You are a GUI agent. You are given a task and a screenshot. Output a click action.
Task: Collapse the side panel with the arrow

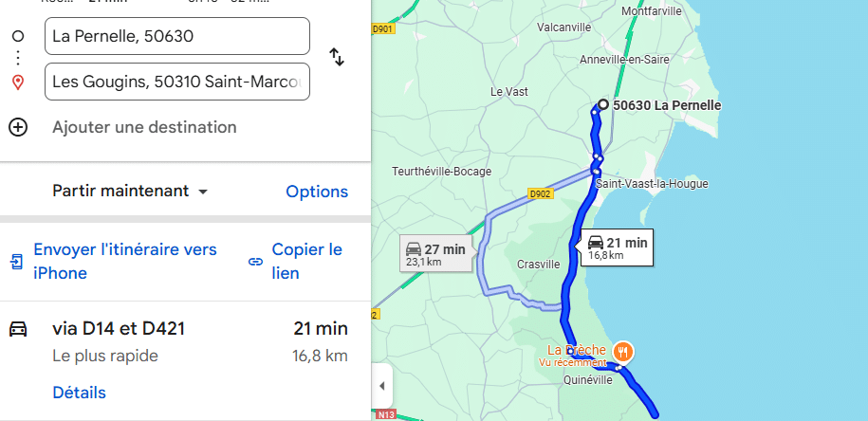tap(381, 387)
